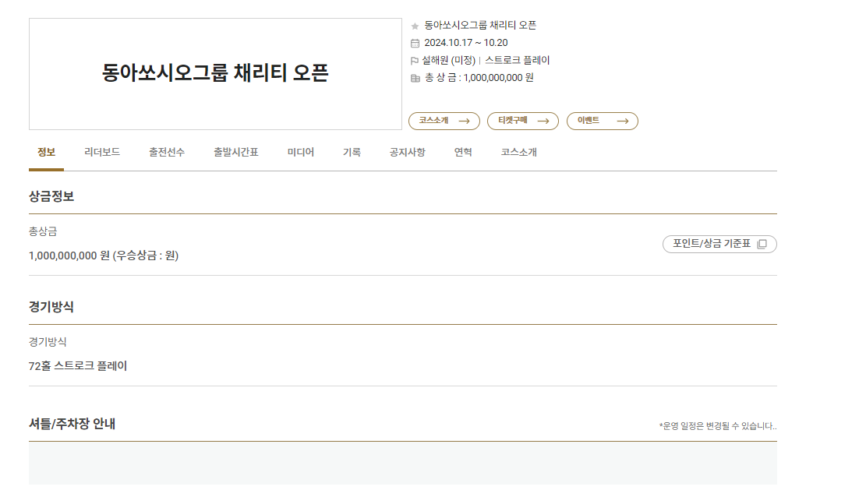Click the arrow icon in the 티켓구매 button
Image resolution: width=859 pixels, height=504 pixels.
pos(543,121)
